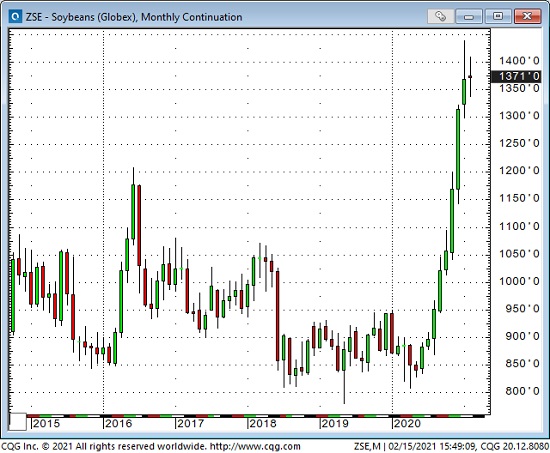Click the 800'0 price level label

[x=522, y=391]
